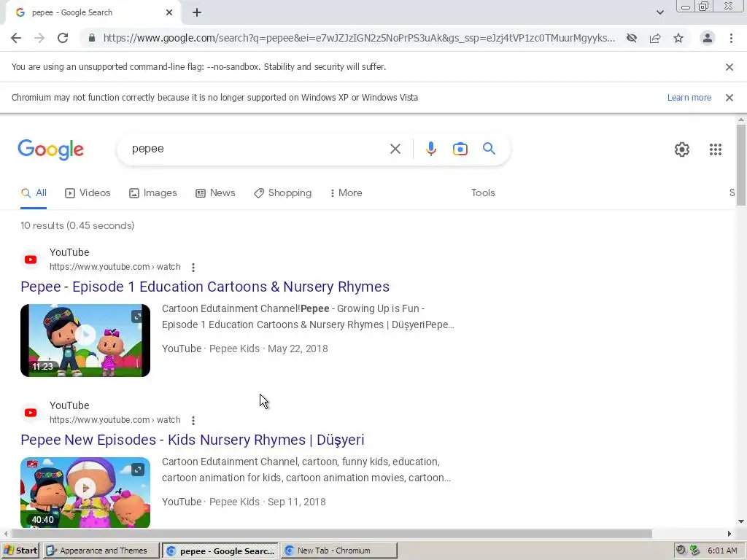Start voice search with the microphone

(430, 149)
